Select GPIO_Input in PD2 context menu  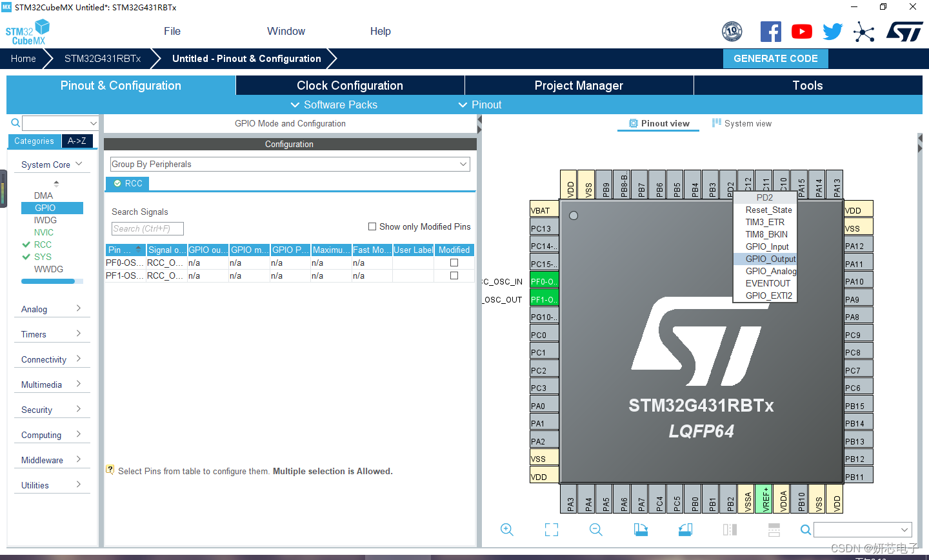coord(765,246)
